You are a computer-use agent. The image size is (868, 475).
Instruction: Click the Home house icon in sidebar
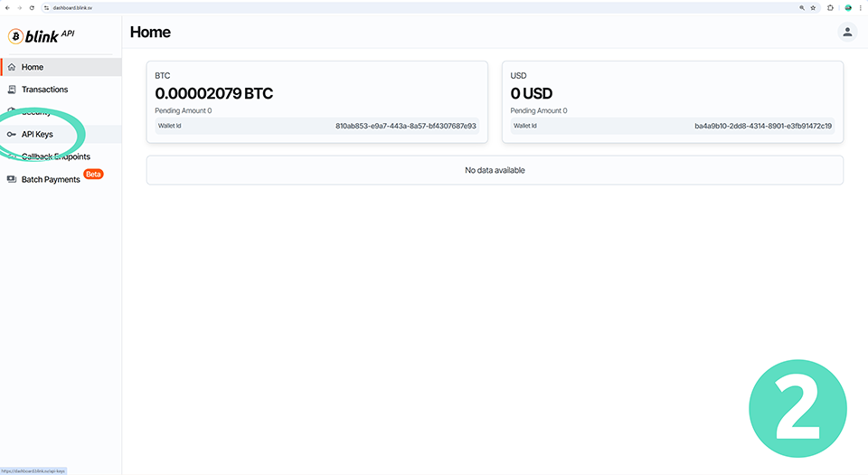click(11, 67)
